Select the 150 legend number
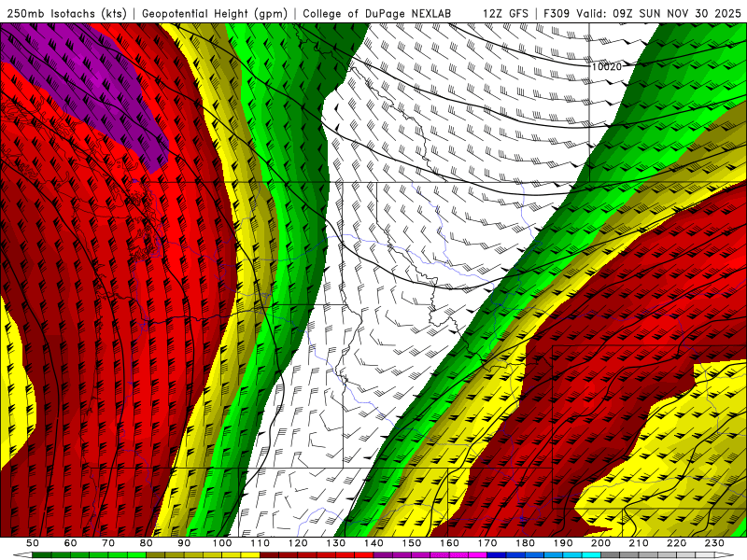Viewport: 747px width, 560px height. [412, 543]
